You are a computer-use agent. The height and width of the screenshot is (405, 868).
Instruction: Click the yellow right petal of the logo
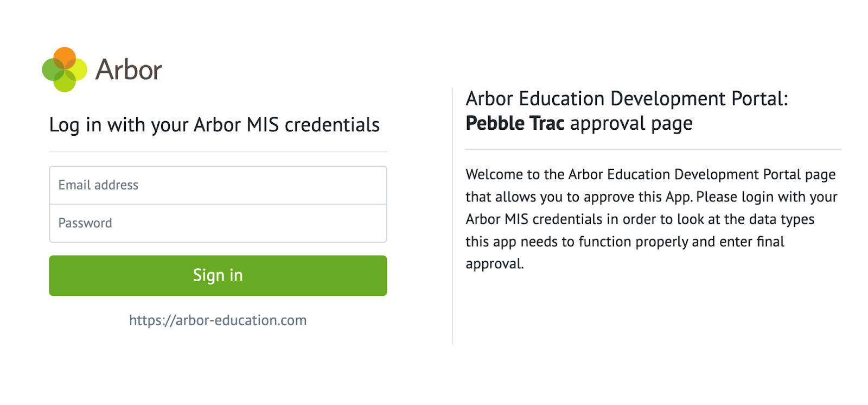coord(79,69)
